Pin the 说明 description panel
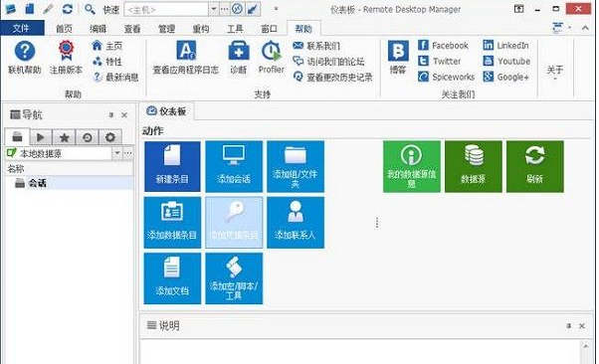Image resolution: width=599 pixels, height=364 pixels. pyautogui.click(x=569, y=326)
